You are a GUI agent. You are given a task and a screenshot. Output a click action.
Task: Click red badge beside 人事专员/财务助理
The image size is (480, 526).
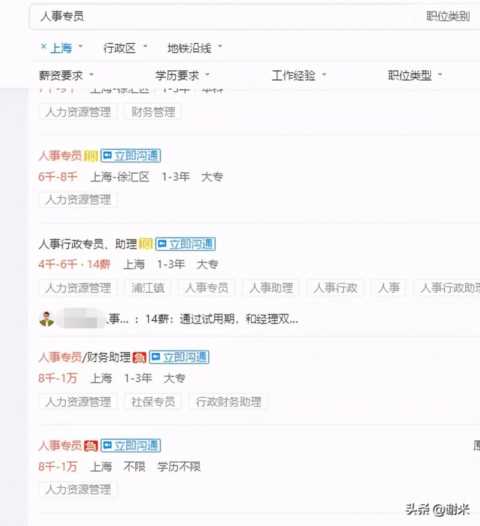(140, 358)
